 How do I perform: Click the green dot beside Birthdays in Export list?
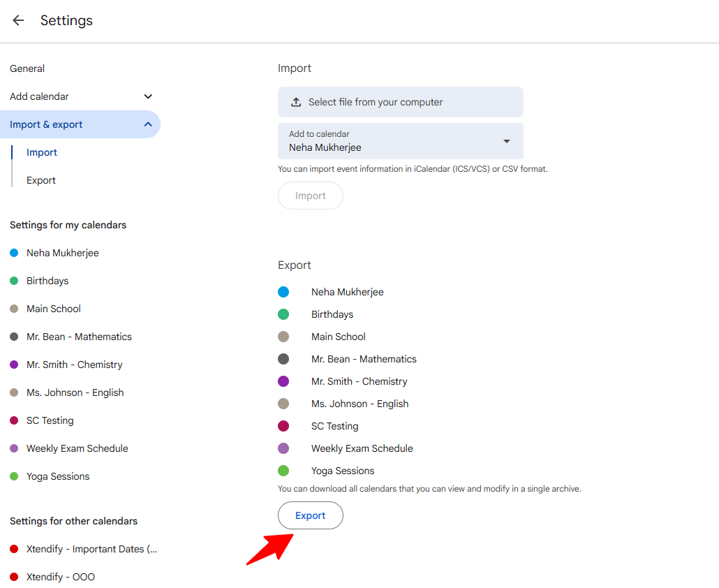pyautogui.click(x=283, y=314)
